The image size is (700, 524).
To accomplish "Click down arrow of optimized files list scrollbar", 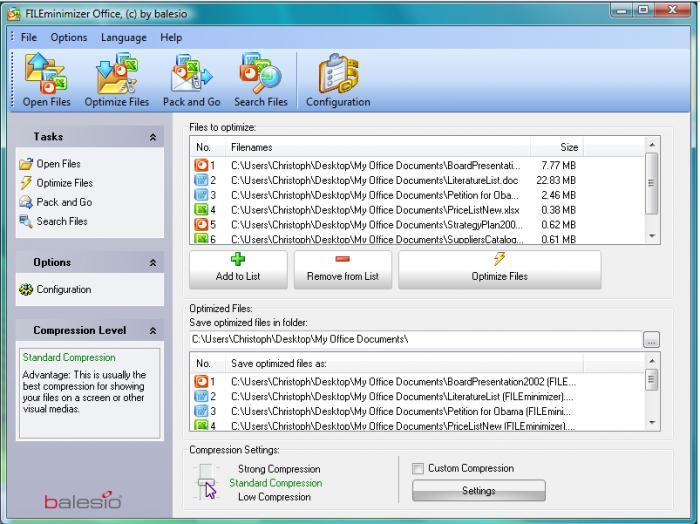I will point(652,422).
